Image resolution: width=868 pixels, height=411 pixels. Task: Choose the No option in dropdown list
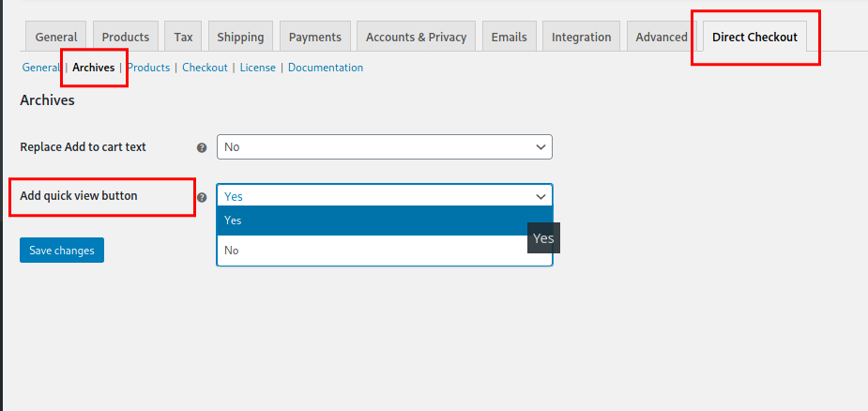(384, 251)
